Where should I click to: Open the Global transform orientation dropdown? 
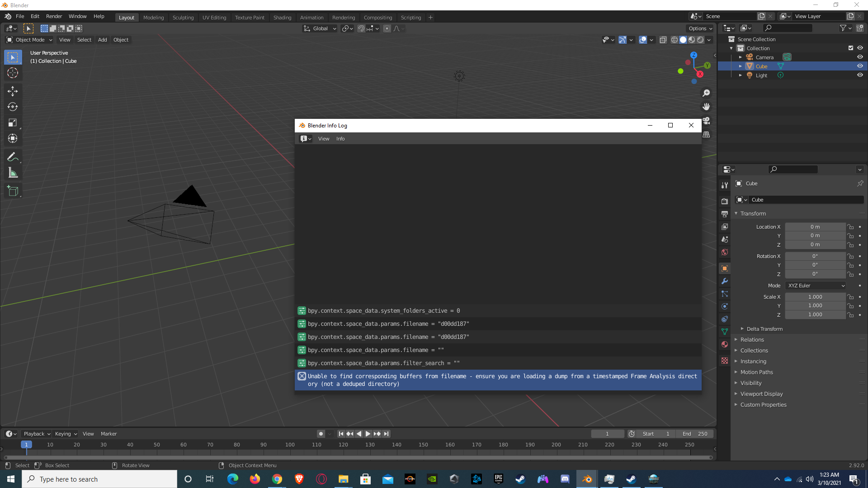click(x=320, y=28)
